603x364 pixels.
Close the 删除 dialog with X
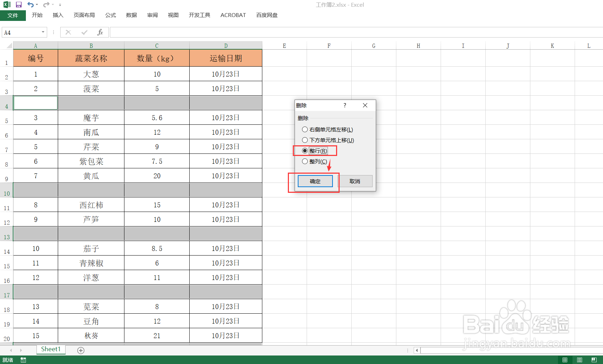(x=365, y=105)
